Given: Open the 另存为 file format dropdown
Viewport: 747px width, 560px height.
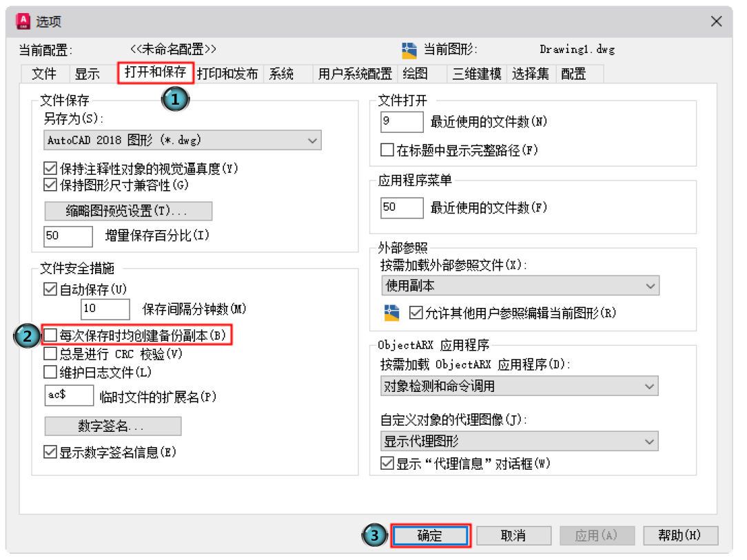Looking at the screenshot, I should click(x=183, y=141).
